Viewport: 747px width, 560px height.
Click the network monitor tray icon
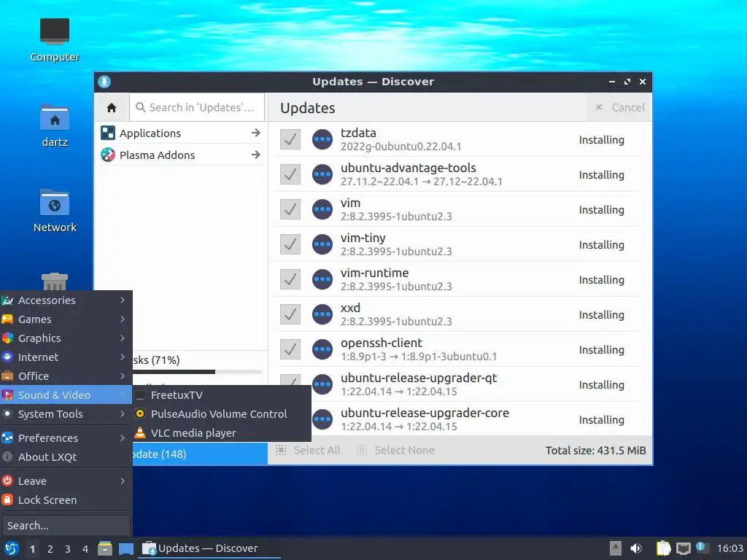click(x=683, y=548)
